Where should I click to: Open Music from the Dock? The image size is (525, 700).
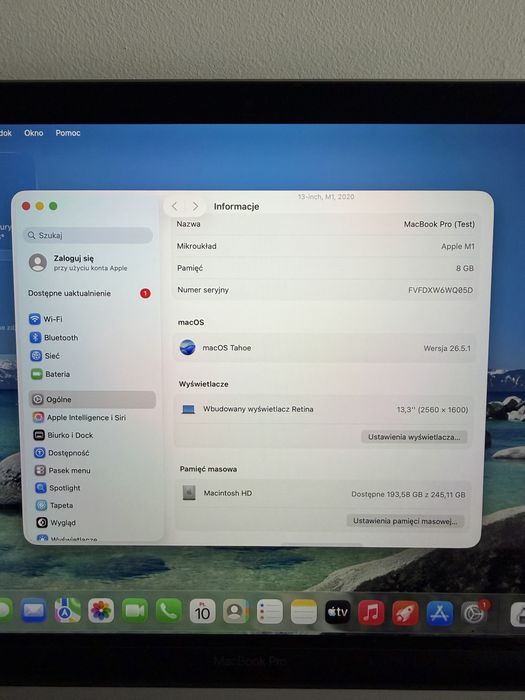tap(371, 612)
